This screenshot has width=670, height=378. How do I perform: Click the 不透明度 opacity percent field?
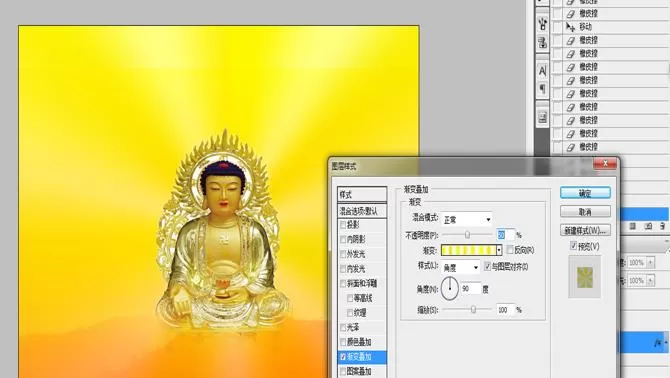coord(505,234)
